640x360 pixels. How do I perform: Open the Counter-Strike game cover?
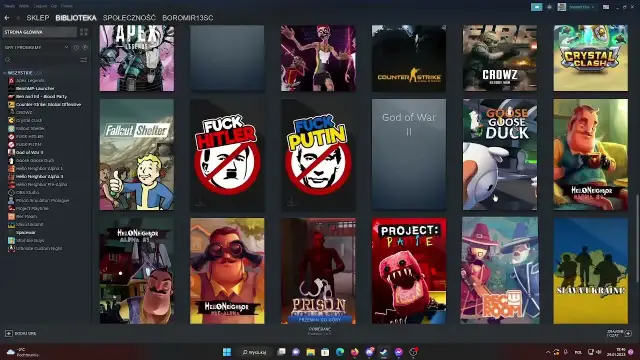coord(409,58)
